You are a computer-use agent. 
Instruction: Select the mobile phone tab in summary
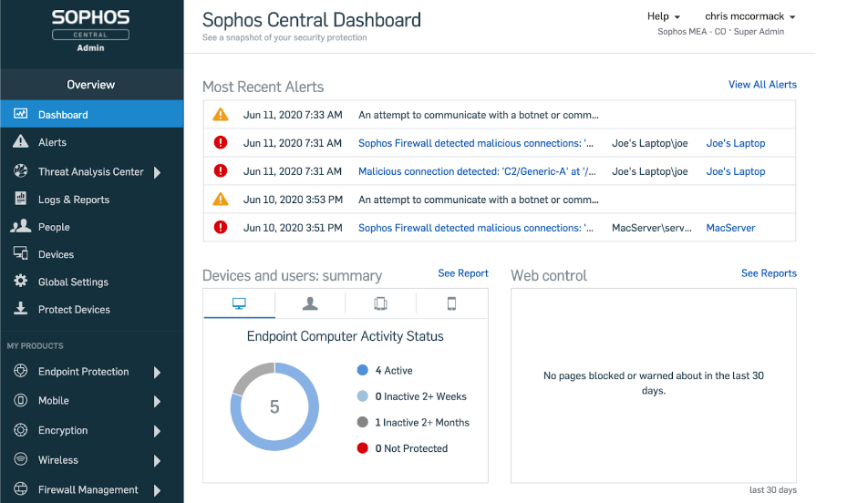click(451, 303)
